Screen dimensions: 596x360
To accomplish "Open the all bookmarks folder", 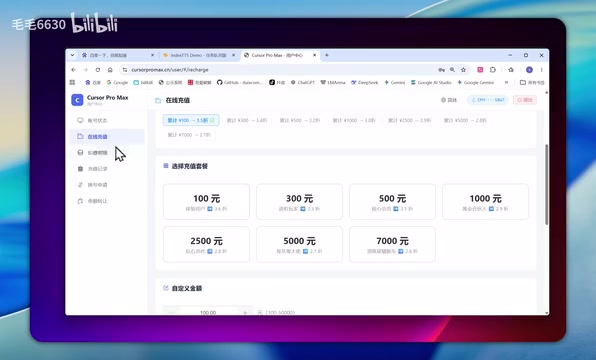I will pos(532,82).
